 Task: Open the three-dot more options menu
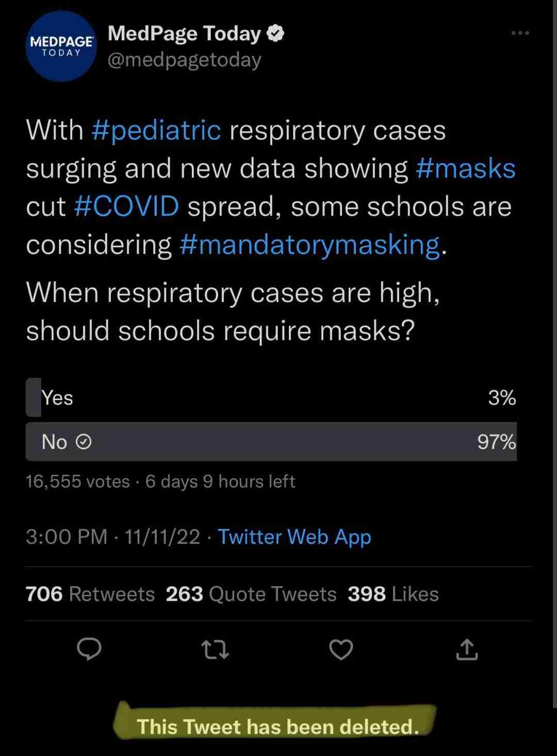(520, 33)
